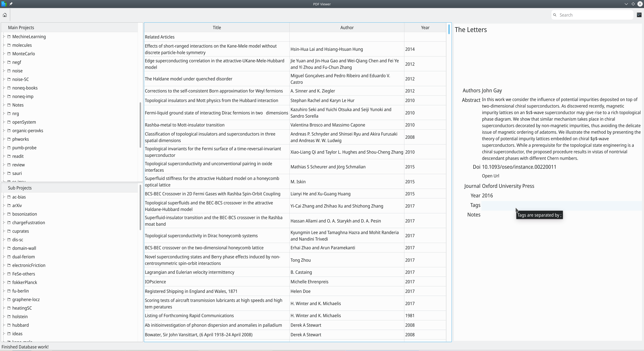Click the sauri folder icon
This screenshot has width=644, height=351.
(x=9, y=173)
